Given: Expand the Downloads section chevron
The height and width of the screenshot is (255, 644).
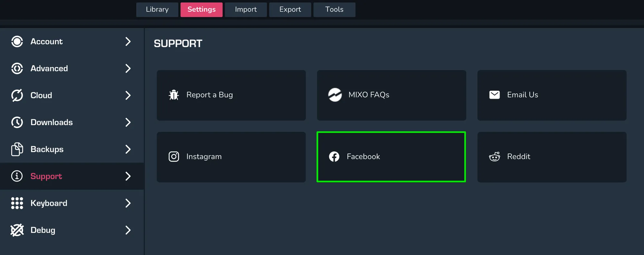Looking at the screenshot, I should (x=128, y=122).
